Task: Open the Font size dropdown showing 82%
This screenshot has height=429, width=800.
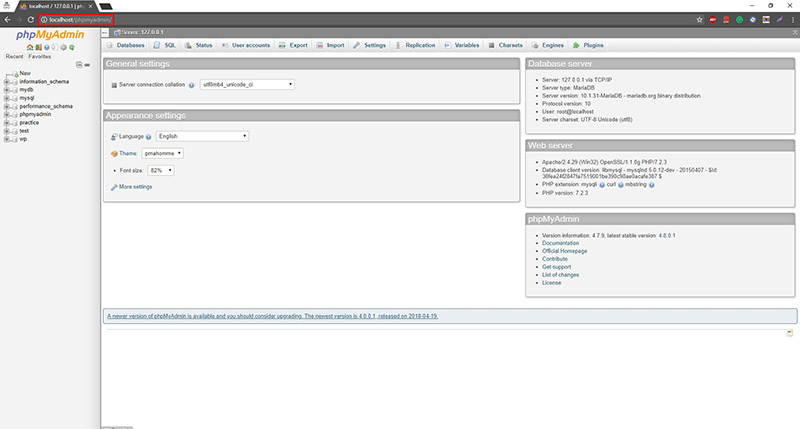Action: point(161,170)
